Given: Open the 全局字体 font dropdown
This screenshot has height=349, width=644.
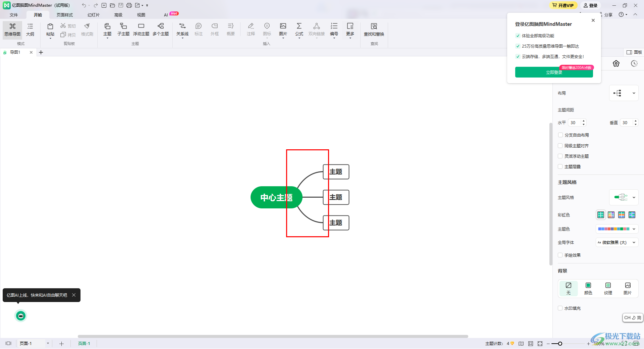Looking at the screenshot, I should coord(617,243).
